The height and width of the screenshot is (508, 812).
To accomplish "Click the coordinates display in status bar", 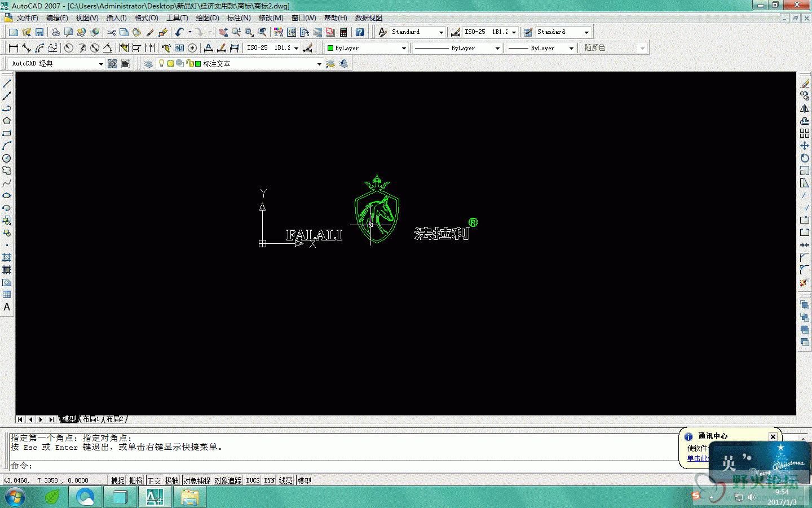I will [x=54, y=480].
